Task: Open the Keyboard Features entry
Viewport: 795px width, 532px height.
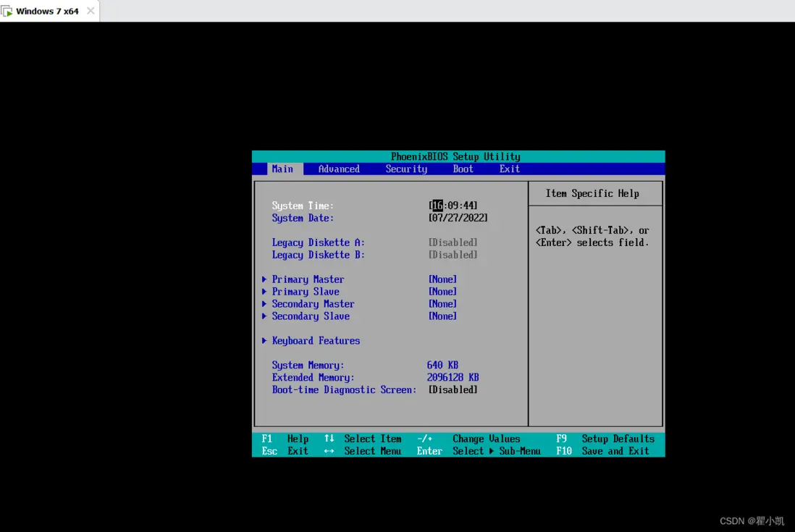Action: point(316,340)
